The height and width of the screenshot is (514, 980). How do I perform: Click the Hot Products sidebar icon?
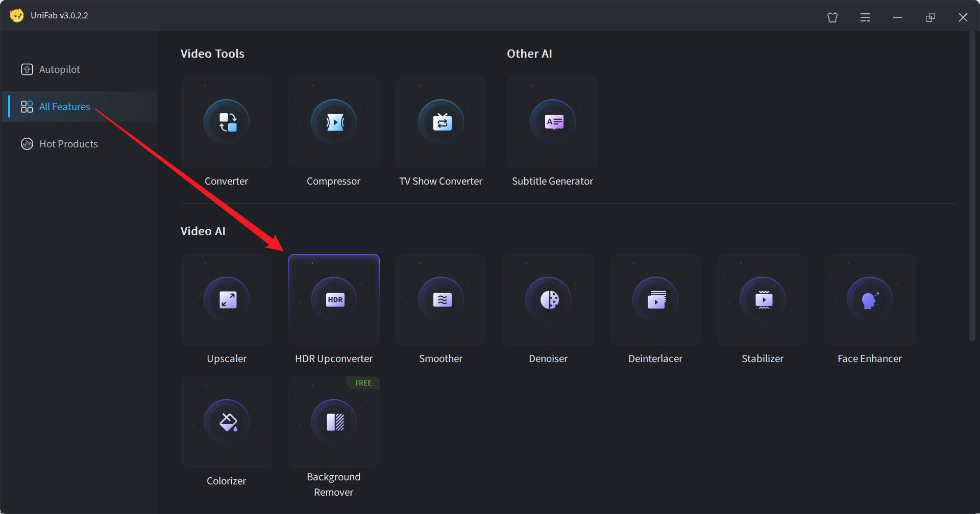(x=27, y=144)
